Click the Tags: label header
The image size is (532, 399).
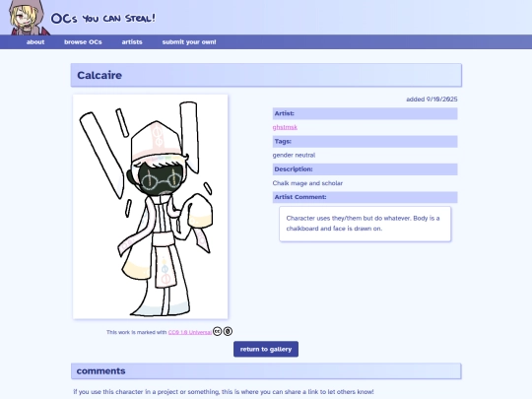[x=366, y=142]
